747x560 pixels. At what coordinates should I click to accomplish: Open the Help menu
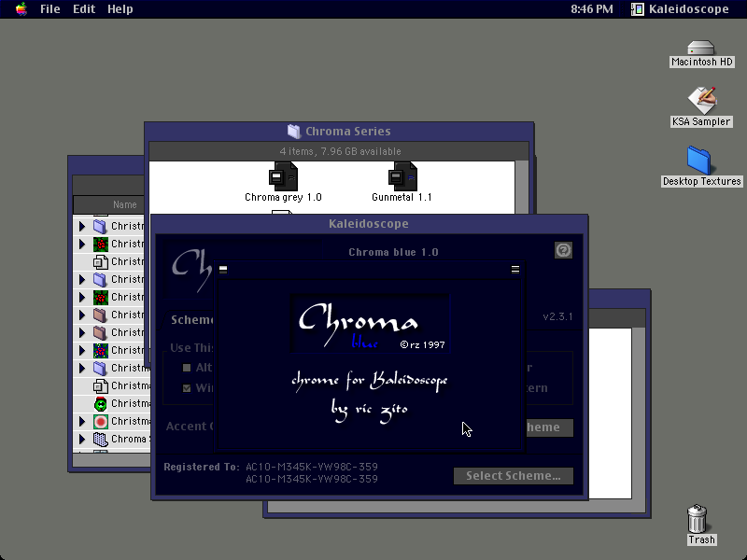[120, 9]
